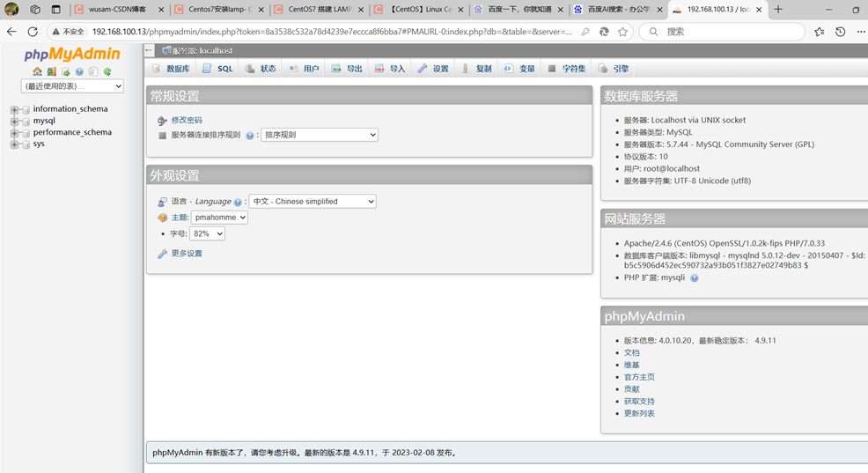Screen dimensions: 868x473
Task: Open the gray pages documentation icon in sidebar
Action: (x=93, y=71)
